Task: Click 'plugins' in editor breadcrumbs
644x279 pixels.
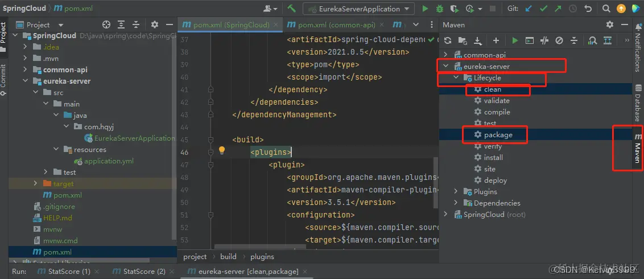Action: point(262,256)
